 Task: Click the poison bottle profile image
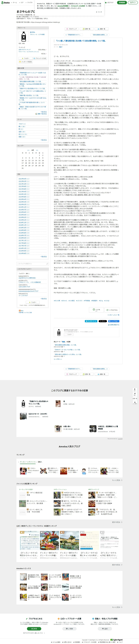(24, 36)
